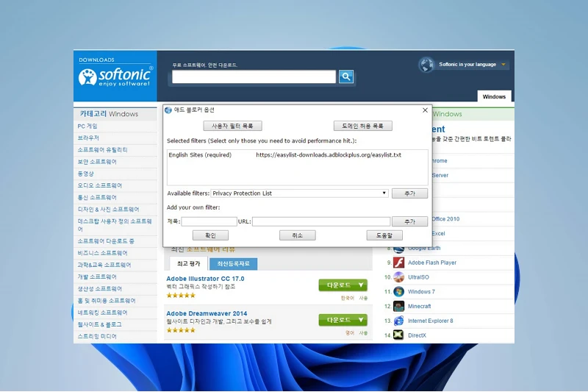Viewport: 588px width, 392px height.
Task: Open help with the 도움말 button
Action: click(x=384, y=235)
